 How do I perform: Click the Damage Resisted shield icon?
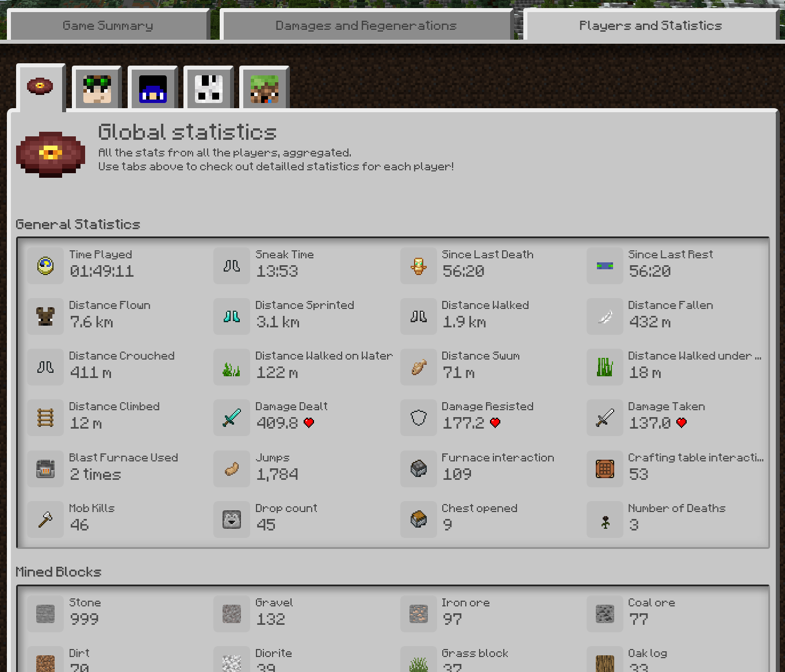coord(419,418)
